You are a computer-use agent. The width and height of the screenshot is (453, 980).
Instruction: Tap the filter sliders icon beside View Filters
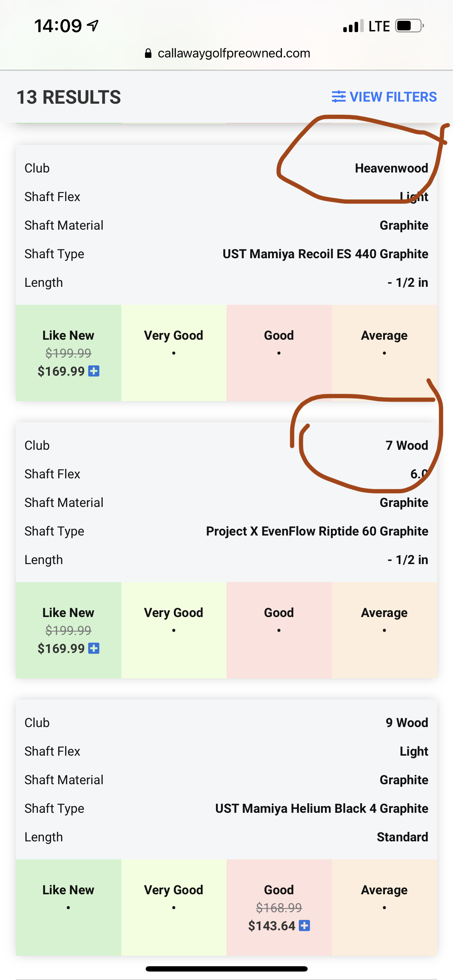pyautogui.click(x=338, y=97)
